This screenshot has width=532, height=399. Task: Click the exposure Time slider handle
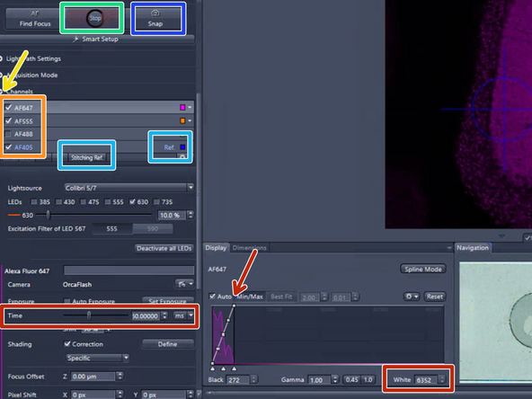coord(89,315)
